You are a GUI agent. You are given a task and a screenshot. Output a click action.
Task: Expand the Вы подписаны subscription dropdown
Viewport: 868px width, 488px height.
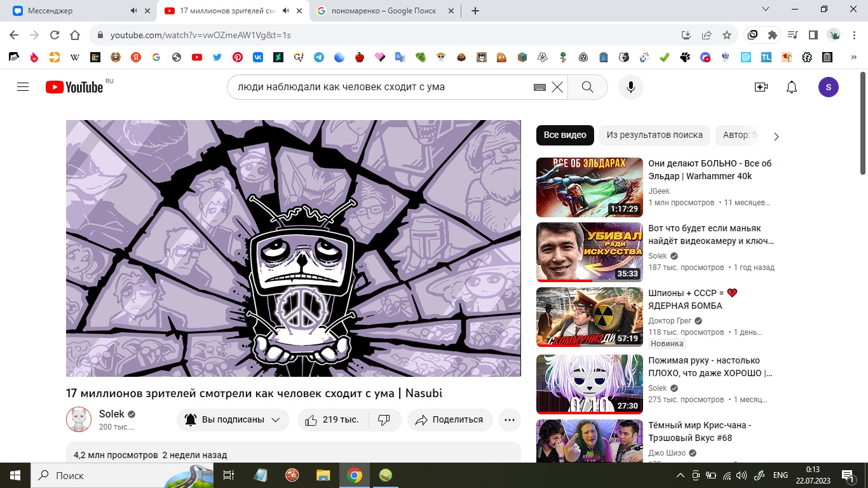click(x=233, y=420)
